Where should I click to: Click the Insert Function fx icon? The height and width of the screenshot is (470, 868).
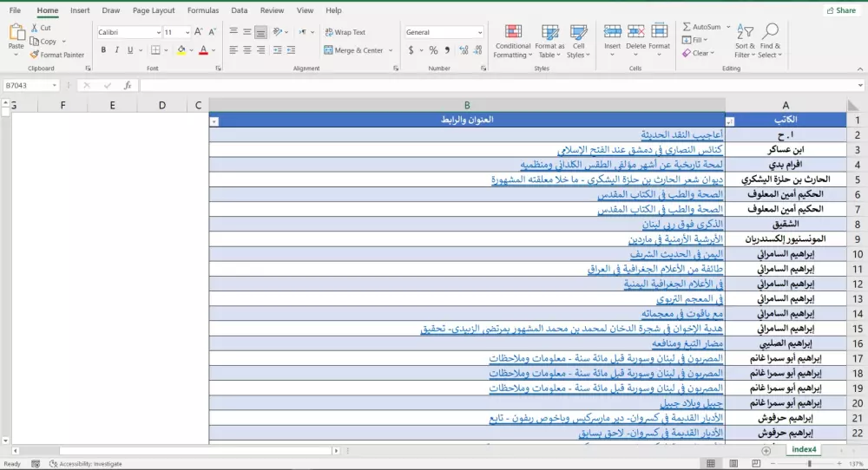click(128, 85)
